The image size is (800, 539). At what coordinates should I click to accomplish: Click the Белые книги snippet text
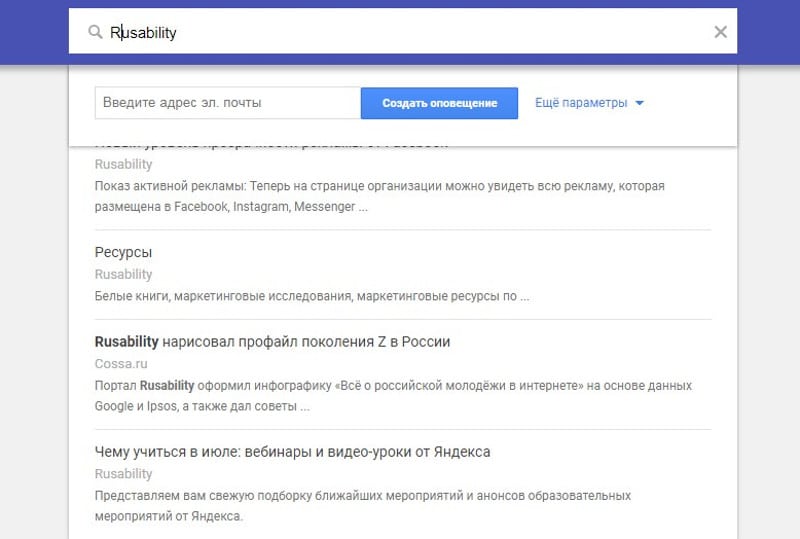[312, 296]
